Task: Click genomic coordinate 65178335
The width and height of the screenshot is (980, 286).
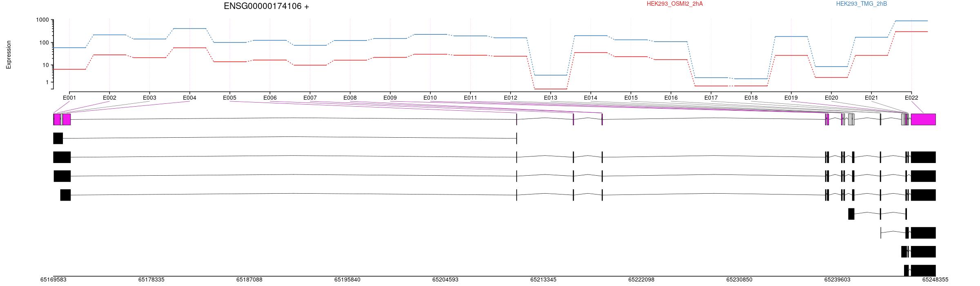Action: pyautogui.click(x=151, y=280)
